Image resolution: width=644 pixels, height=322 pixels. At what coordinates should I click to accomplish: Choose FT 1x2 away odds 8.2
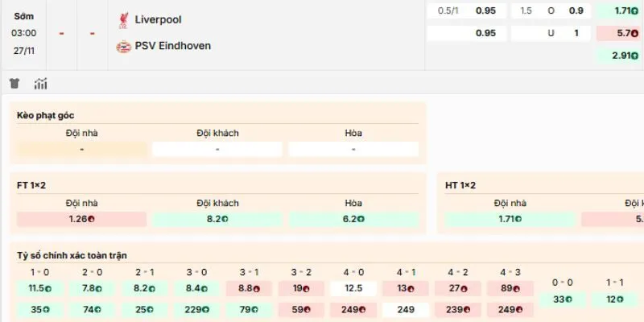(x=217, y=219)
